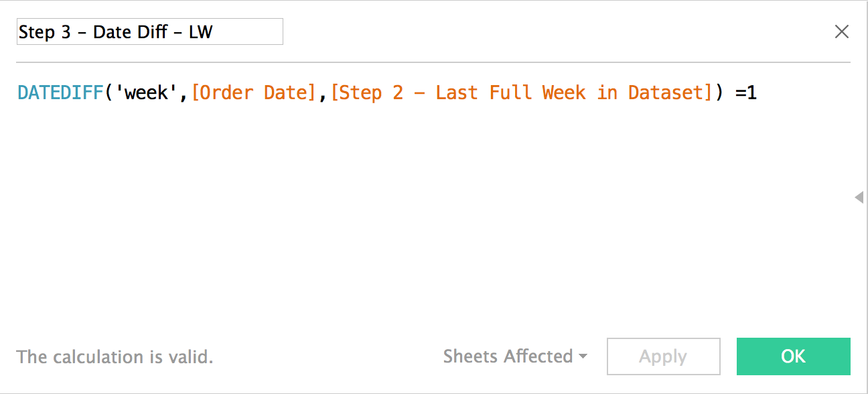
Task: Place cursor in the formula editor area
Action: pos(402,168)
